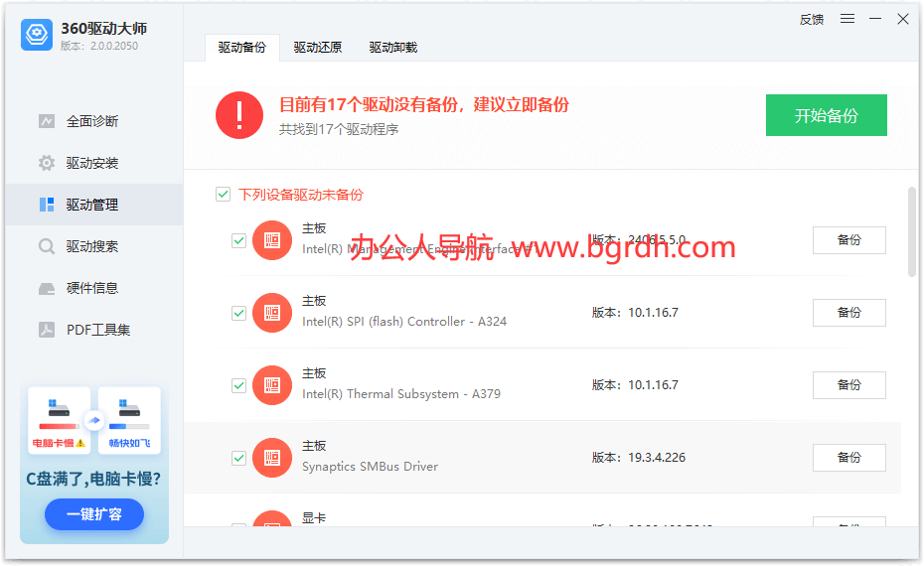The image size is (924, 566).
Task: Switch to the 驱动备份 tab
Action: tap(241, 48)
